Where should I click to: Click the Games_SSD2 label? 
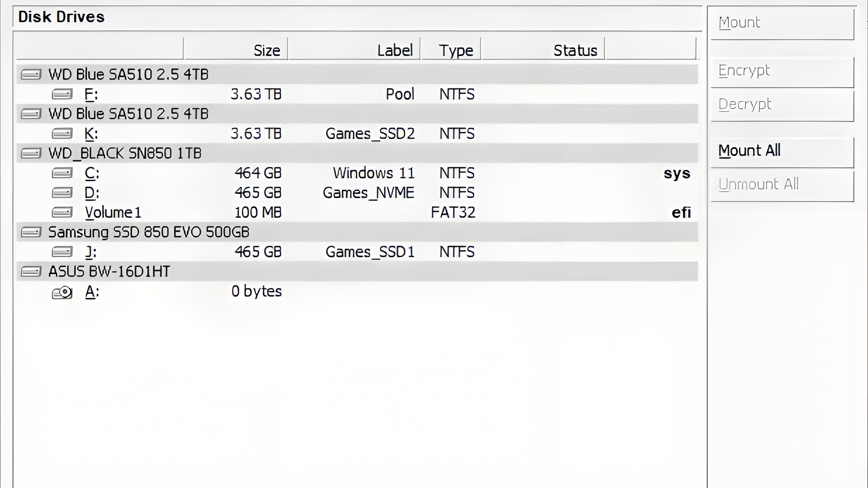coord(370,134)
